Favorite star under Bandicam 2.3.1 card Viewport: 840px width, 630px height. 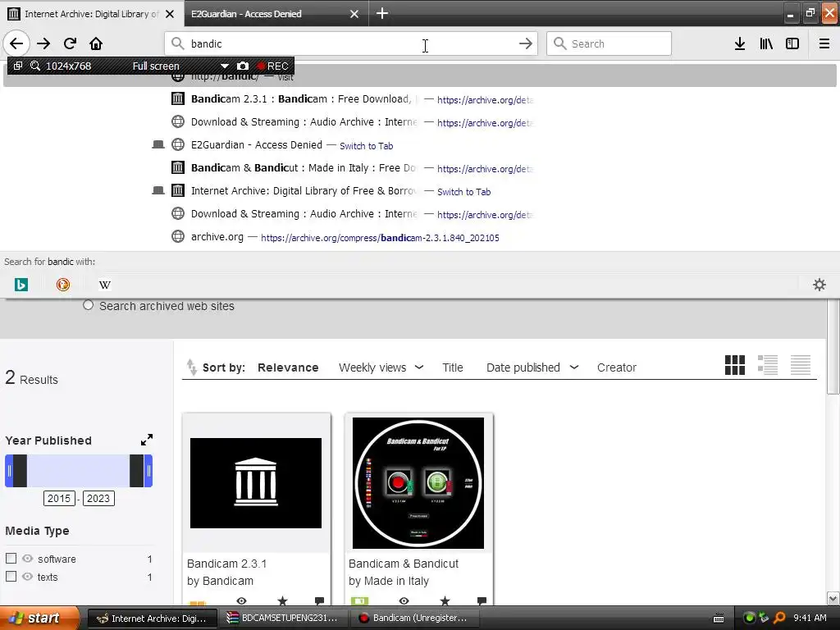point(282,600)
